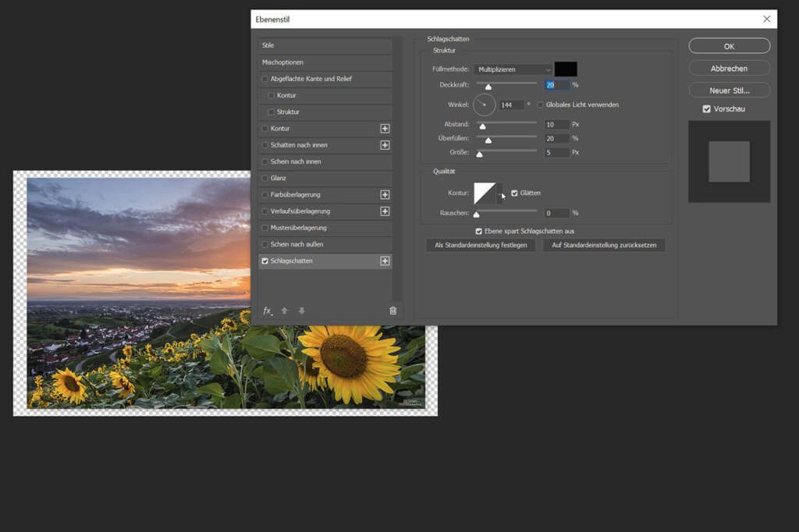Click plus icon next to Kontur
799x532 pixels.
(385, 129)
